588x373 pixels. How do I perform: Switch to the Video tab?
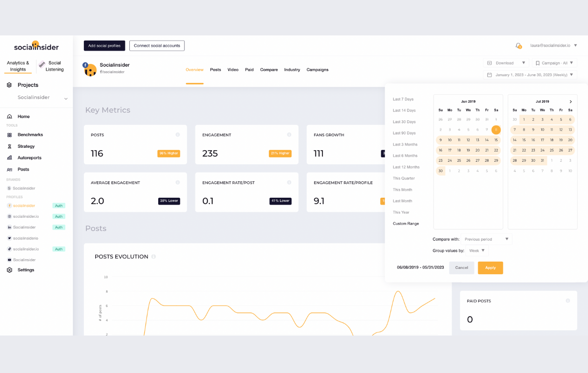pyautogui.click(x=233, y=70)
